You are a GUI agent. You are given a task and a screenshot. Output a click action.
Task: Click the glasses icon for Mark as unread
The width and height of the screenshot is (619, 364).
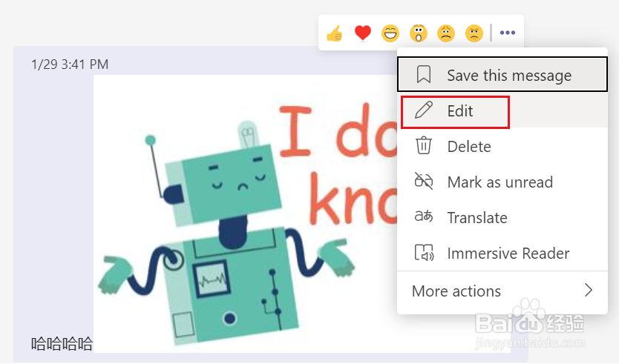(424, 182)
